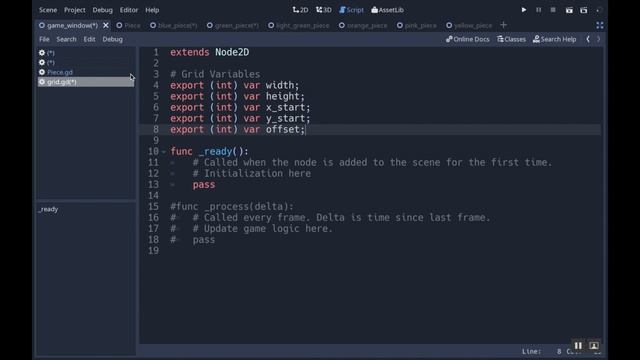The height and width of the screenshot is (360, 640).
Task: Click the 'export (int) var x_start;' line
Action: point(240,107)
